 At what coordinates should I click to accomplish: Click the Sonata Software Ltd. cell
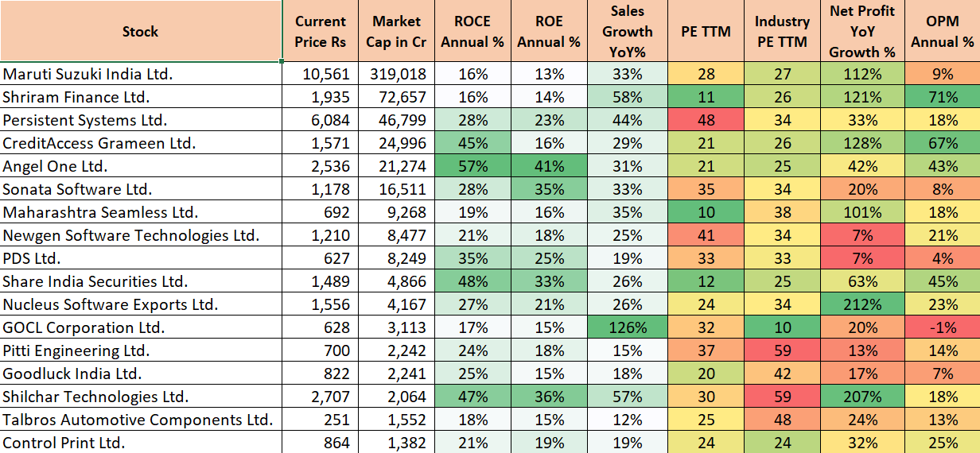pyautogui.click(x=142, y=190)
